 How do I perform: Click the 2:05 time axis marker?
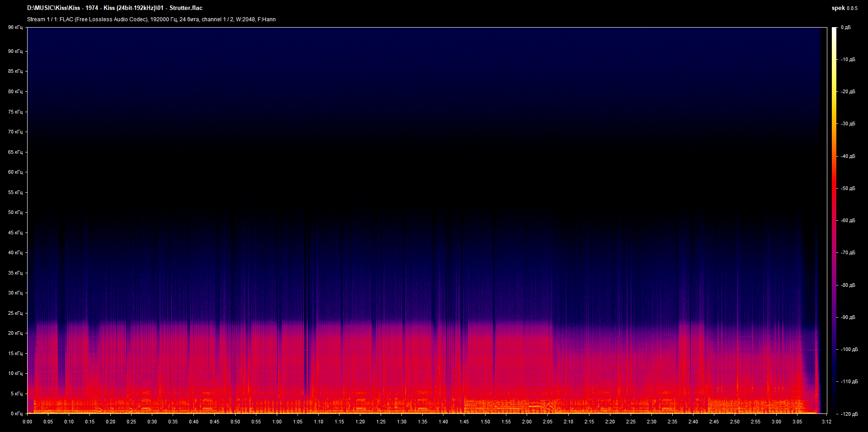coord(547,422)
